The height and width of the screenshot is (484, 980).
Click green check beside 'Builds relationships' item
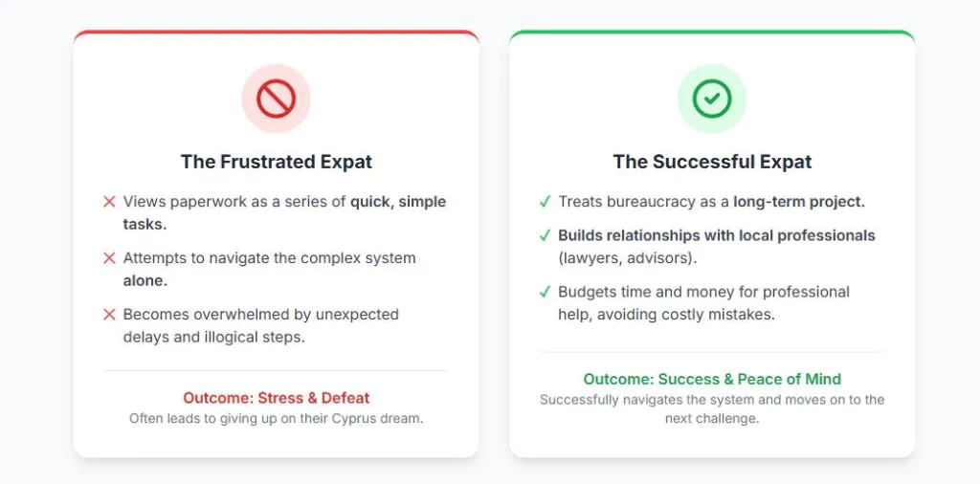tap(545, 235)
